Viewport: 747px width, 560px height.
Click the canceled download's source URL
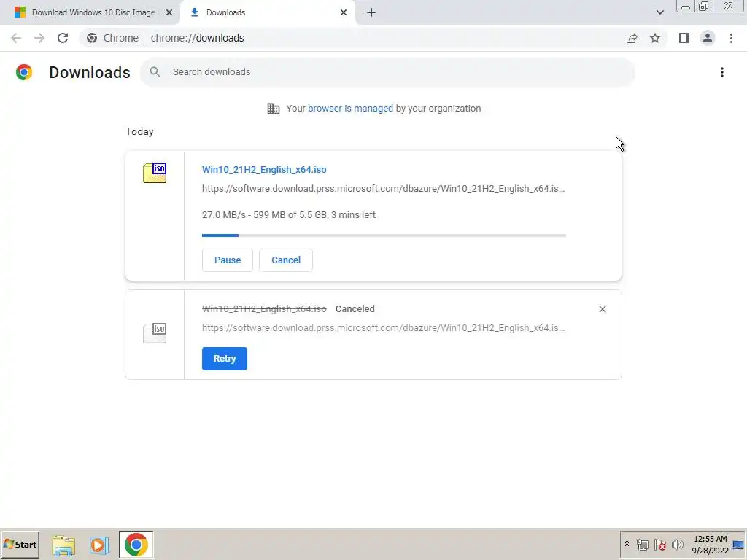coord(384,328)
